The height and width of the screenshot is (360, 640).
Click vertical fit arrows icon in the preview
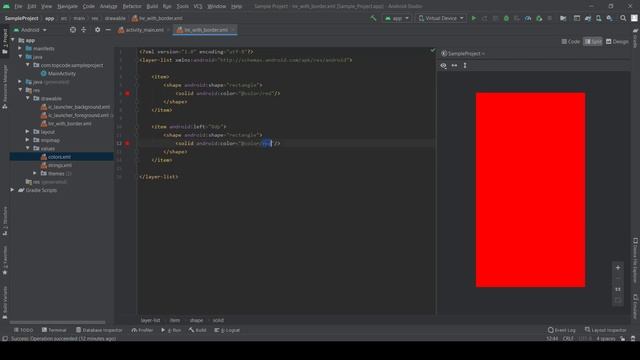(x=465, y=66)
